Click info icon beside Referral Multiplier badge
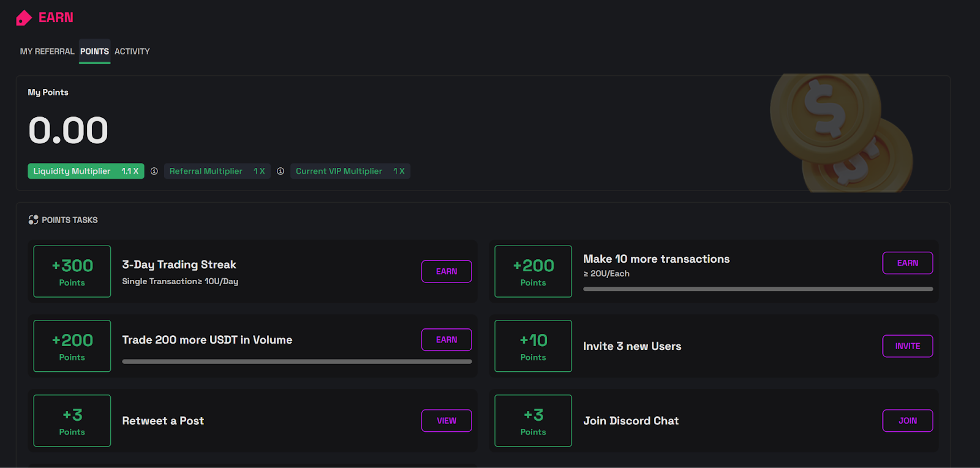The height and width of the screenshot is (468, 980). pyautogui.click(x=281, y=172)
